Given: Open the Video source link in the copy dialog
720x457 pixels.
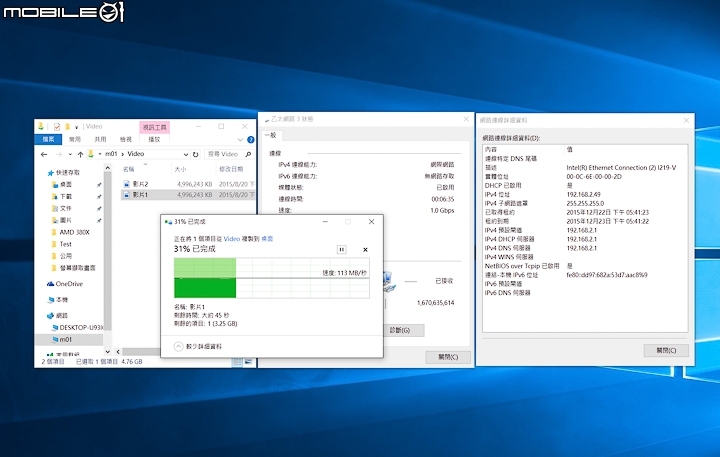Looking at the screenshot, I should [231, 239].
